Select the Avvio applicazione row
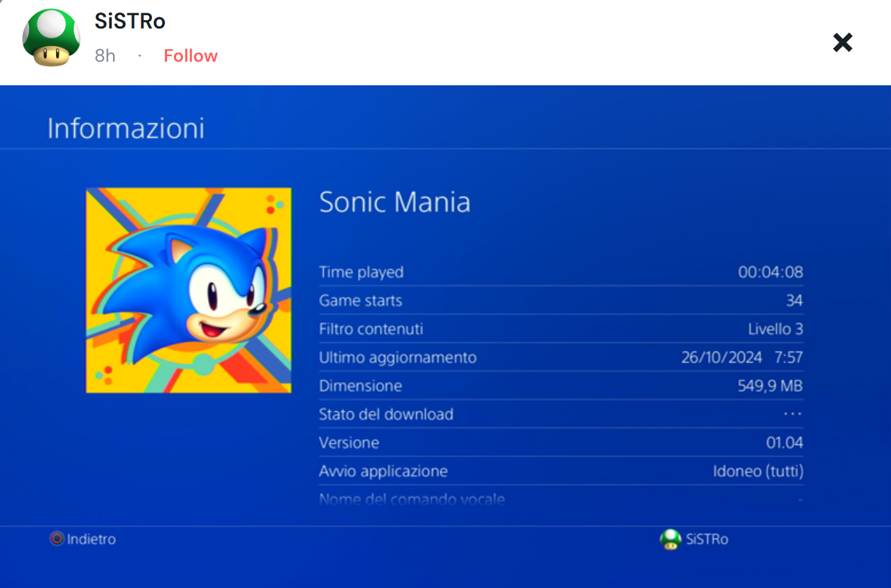Image resolution: width=891 pixels, height=588 pixels. click(561, 471)
